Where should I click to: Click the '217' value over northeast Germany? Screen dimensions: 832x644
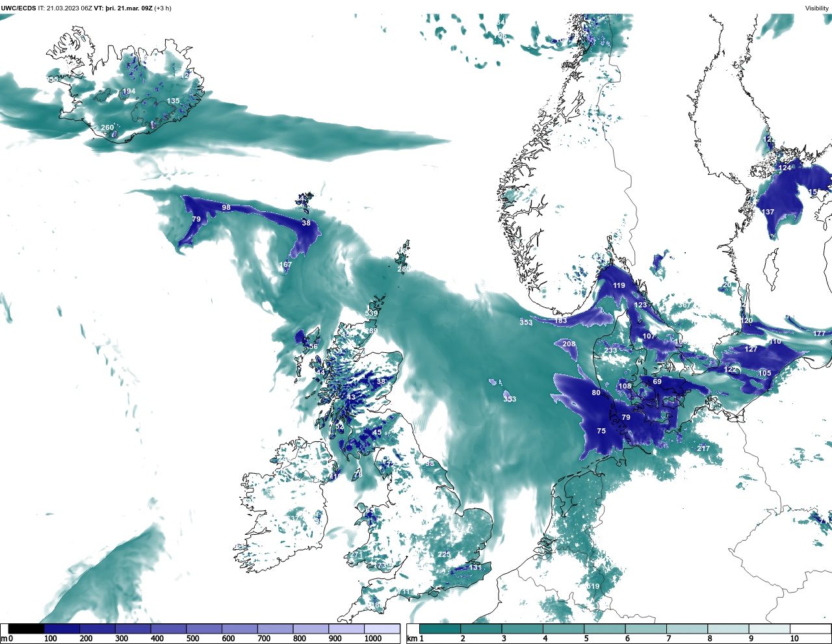703,448
